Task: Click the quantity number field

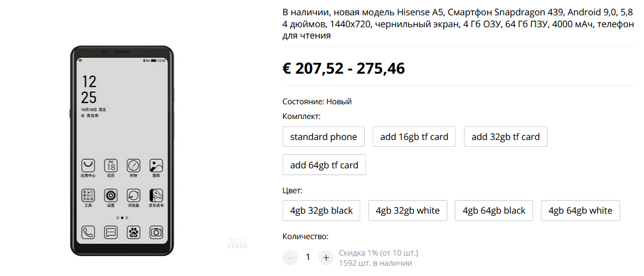Action: pyautogui.click(x=308, y=257)
